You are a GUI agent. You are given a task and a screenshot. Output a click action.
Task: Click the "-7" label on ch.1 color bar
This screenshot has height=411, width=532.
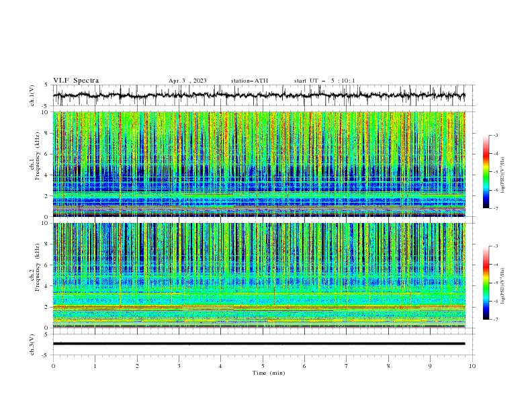point(495,208)
